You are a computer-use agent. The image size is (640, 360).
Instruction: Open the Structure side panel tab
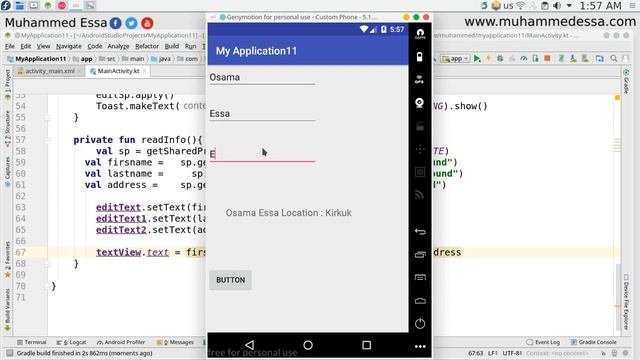tap(7, 129)
